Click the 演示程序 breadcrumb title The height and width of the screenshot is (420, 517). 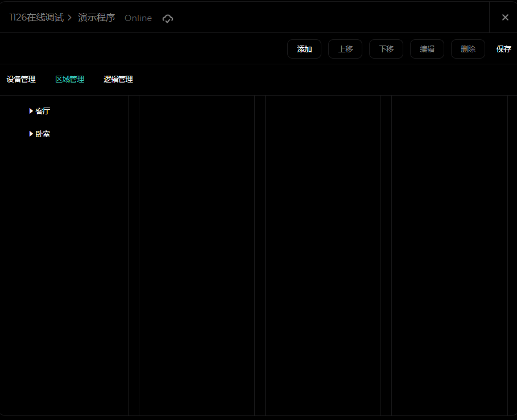(97, 18)
